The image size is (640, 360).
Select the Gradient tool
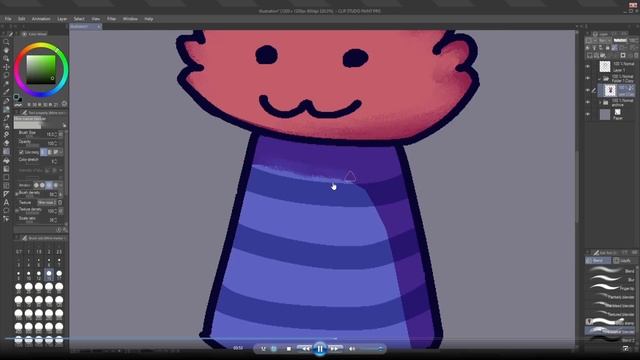point(6,169)
